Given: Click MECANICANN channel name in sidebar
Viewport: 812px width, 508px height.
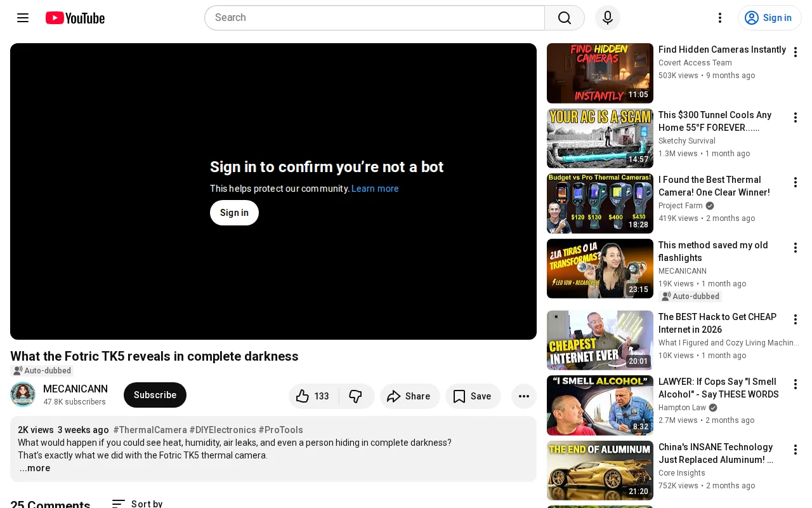Looking at the screenshot, I should point(683,271).
